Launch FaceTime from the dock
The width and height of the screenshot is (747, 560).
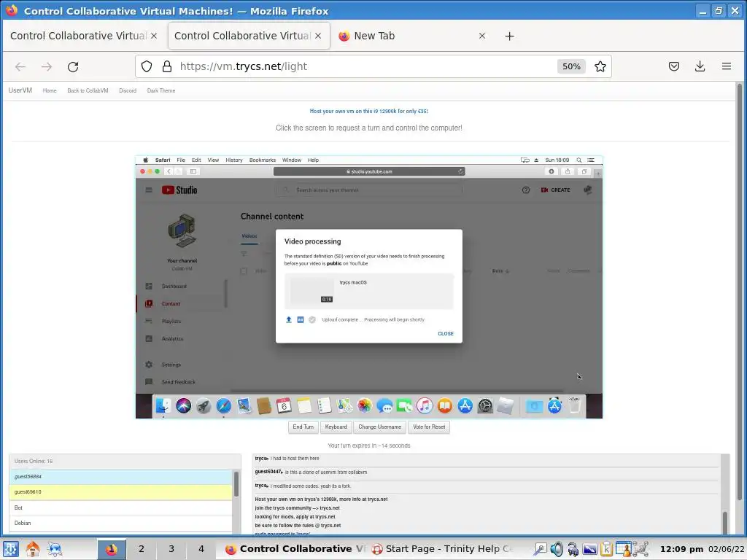[x=404, y=406]
